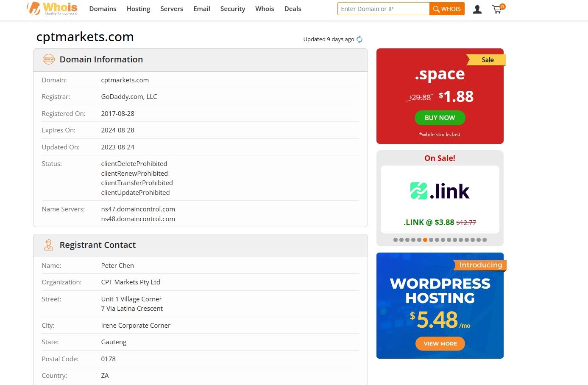Click the Registrar value GoDaddy.com, LLC
The image size is (588, 385).
pos(129,97)
